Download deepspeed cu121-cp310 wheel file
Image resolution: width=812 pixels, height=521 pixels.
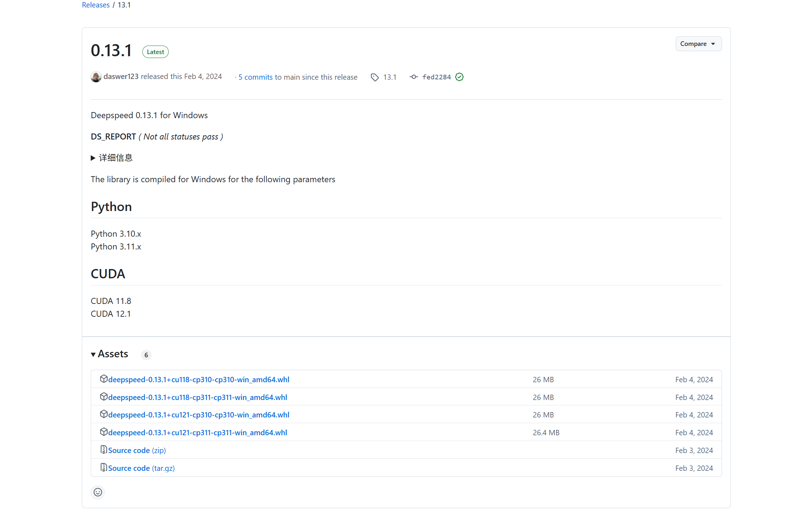coord(199,415)
